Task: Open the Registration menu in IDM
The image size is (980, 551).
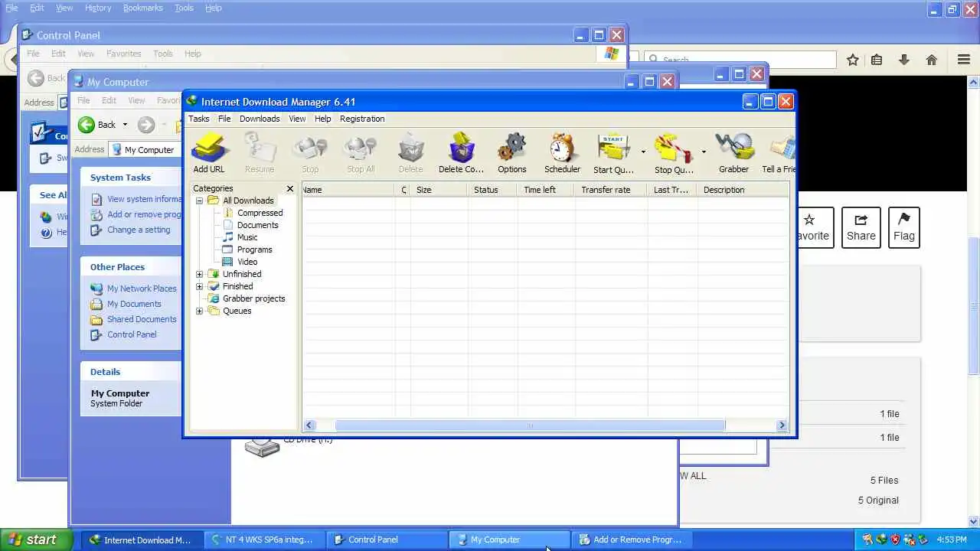Action: pyautogui.click(x=362, y=119)
